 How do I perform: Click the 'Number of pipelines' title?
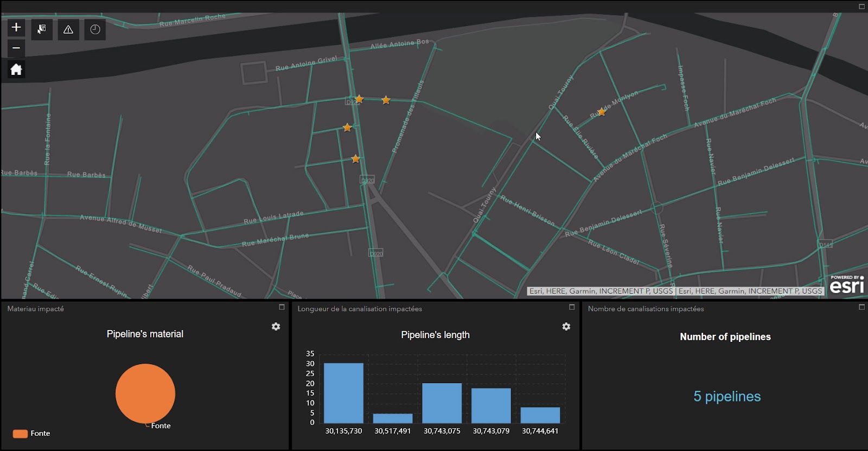click(x=725, y=336)
